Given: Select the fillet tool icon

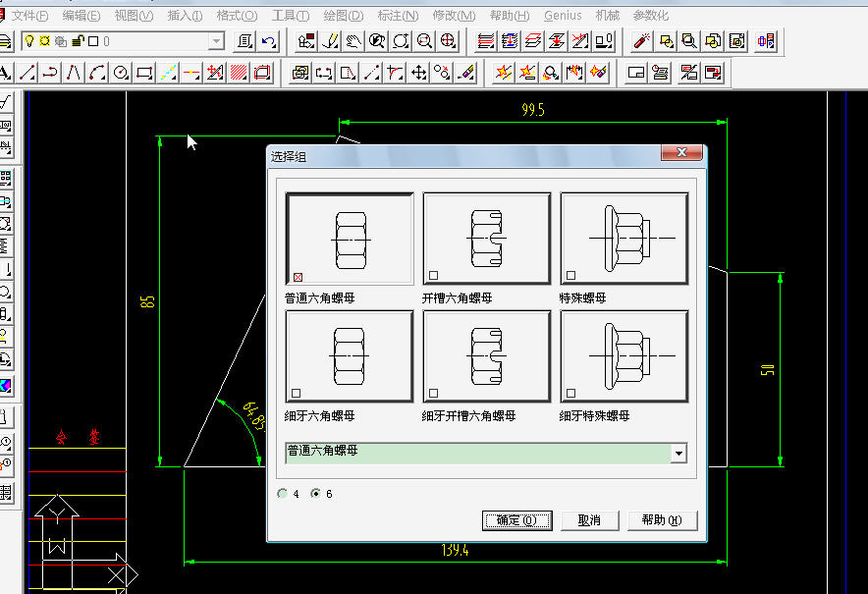Looking at the screenshot, I should (x=395, y=73).
